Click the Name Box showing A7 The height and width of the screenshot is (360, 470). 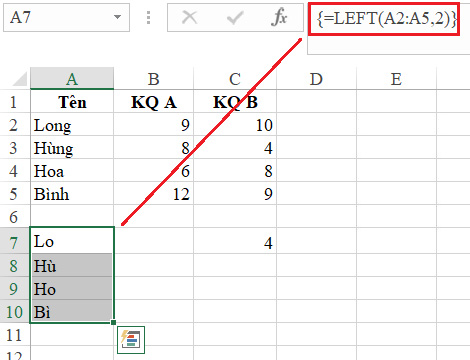pyautogui.click(x=66, y=17)
